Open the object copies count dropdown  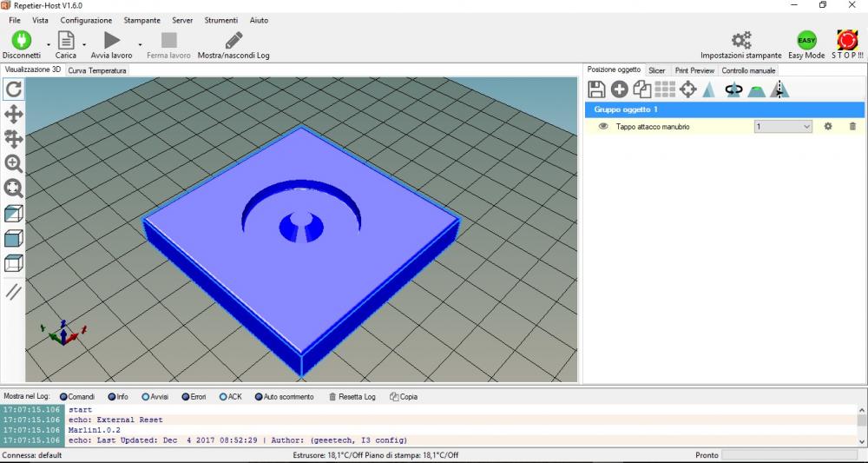(x=806, y=127)
